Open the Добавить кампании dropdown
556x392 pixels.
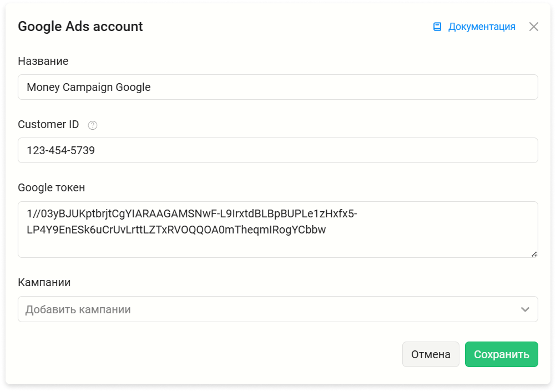(278, 309)
